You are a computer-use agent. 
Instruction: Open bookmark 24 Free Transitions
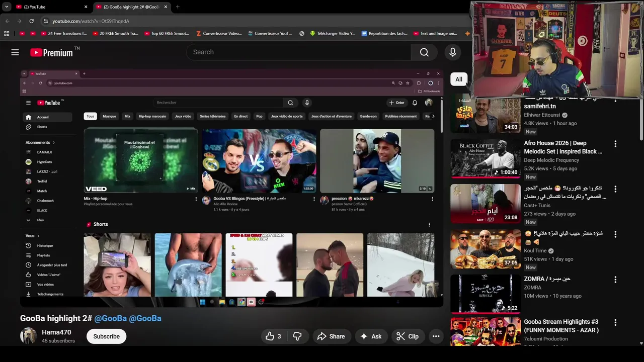pyautogui.click(x=63, y=34)
